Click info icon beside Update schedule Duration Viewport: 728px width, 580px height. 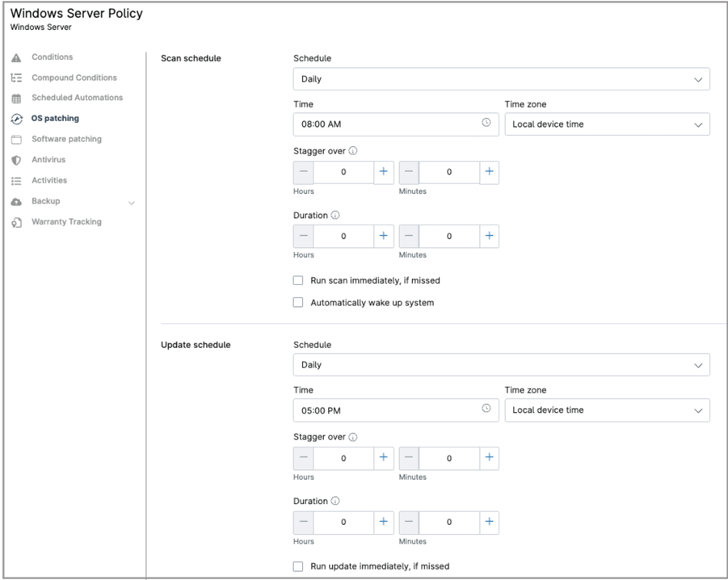[x=335, y=501]
